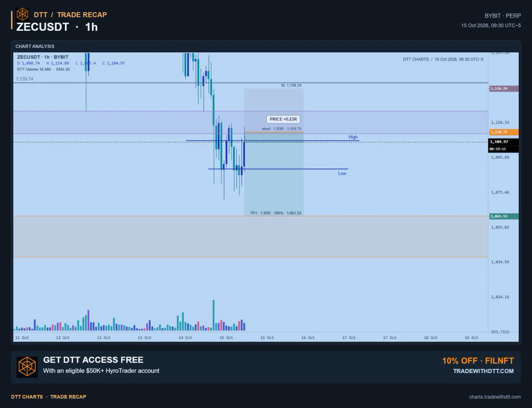This screenshot has height=408, width=532.
Task: Click the TP1 · 1.93R · 100% take-profit label
Action: coord(276,213)
